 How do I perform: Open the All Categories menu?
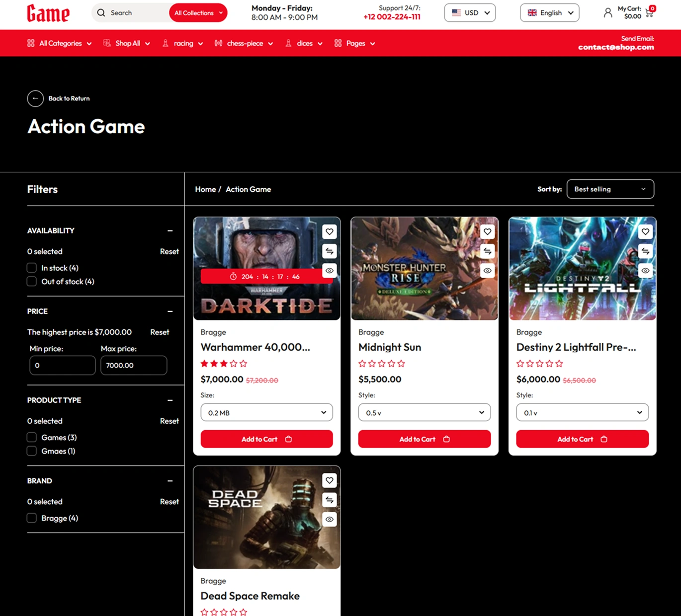click(60, 44)
